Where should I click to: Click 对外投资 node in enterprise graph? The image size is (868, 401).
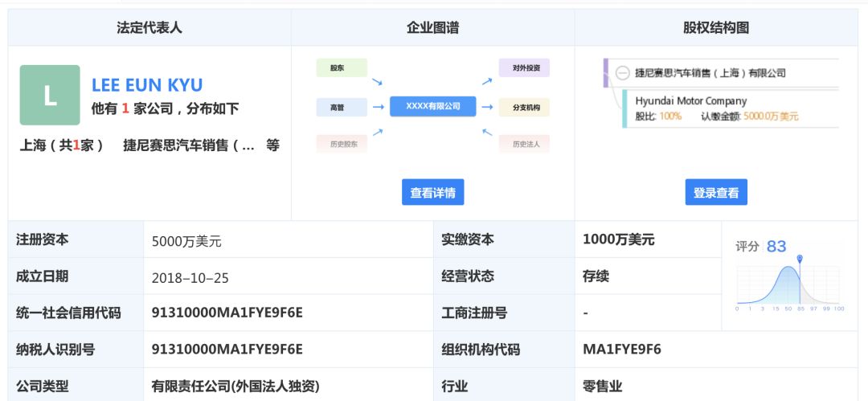coord(524,68)
